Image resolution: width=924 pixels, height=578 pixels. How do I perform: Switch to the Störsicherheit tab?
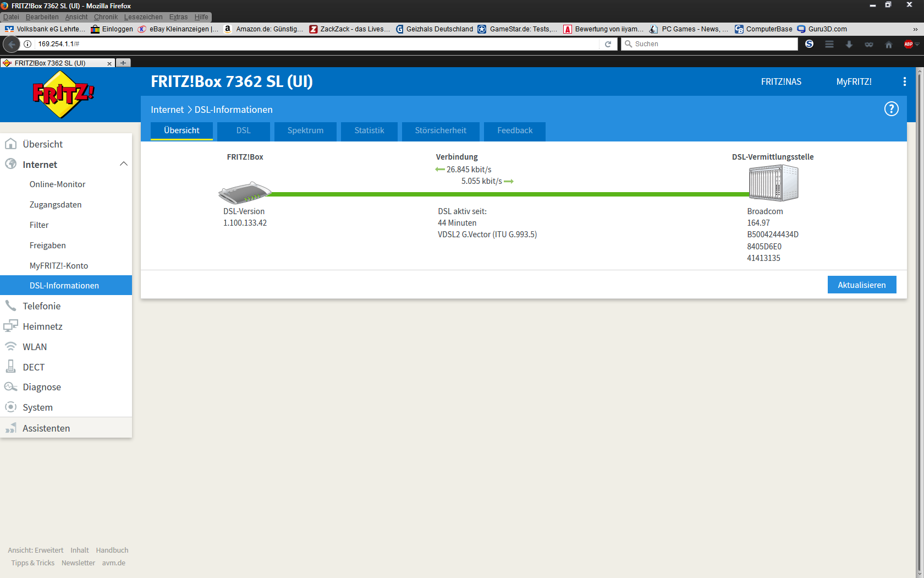441,131
